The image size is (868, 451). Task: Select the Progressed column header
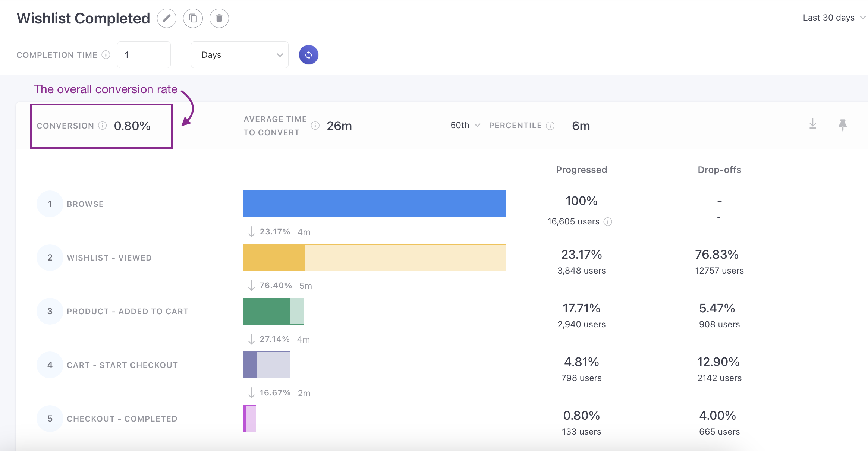click(x=582, y=170)
